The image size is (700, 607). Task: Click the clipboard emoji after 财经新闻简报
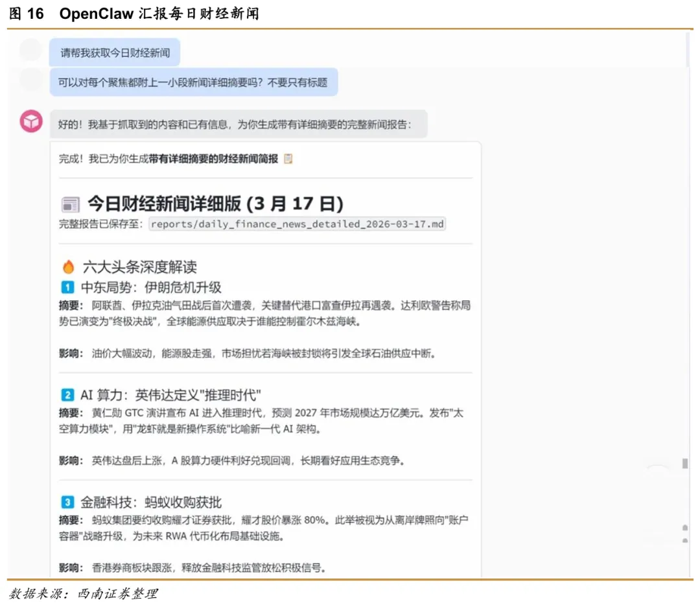coord(288,159)
